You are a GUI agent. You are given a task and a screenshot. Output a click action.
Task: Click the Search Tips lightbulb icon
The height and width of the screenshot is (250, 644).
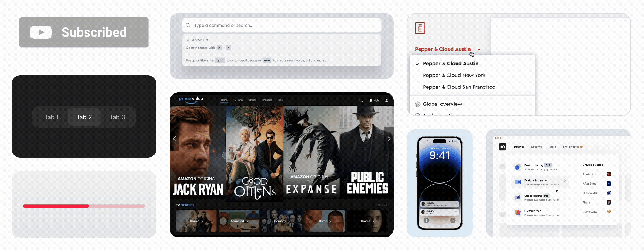click(x=188, y=40)
